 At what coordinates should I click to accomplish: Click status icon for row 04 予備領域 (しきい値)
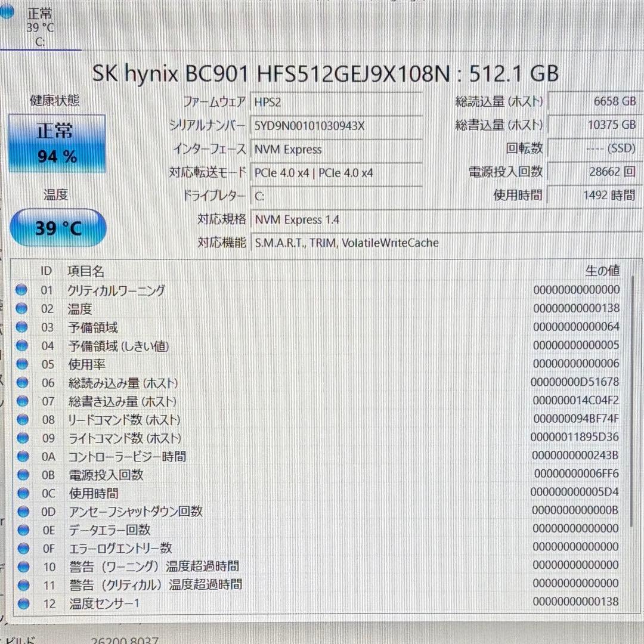point(22,345)
